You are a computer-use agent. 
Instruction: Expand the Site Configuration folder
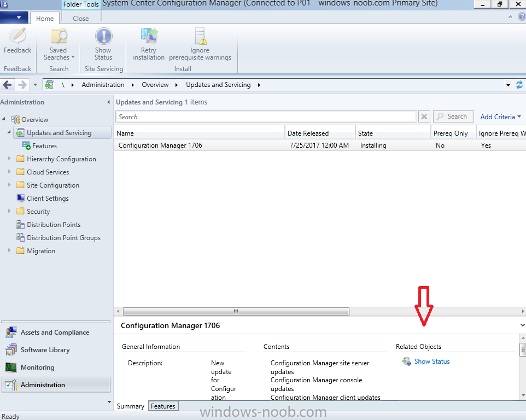(9, 184)
